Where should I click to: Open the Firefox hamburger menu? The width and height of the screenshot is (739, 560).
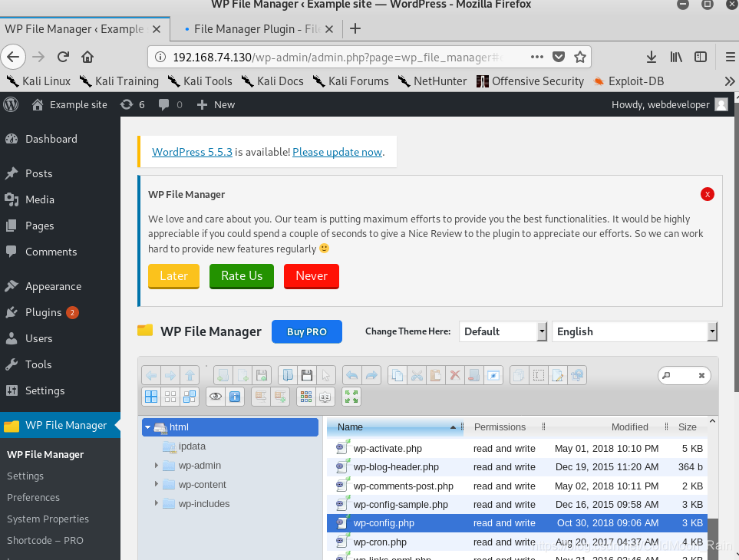click(730, 57)
